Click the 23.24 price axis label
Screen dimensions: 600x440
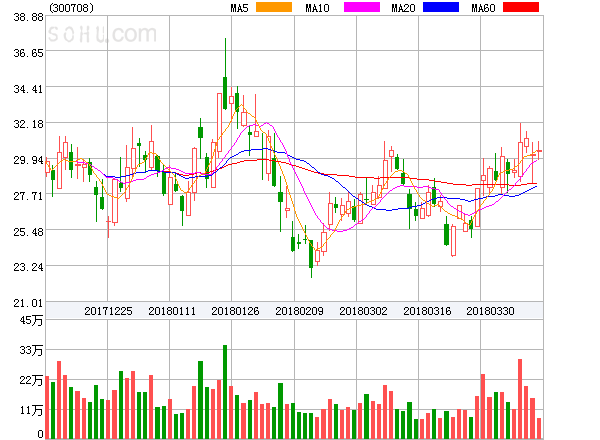tap(28, 267)
